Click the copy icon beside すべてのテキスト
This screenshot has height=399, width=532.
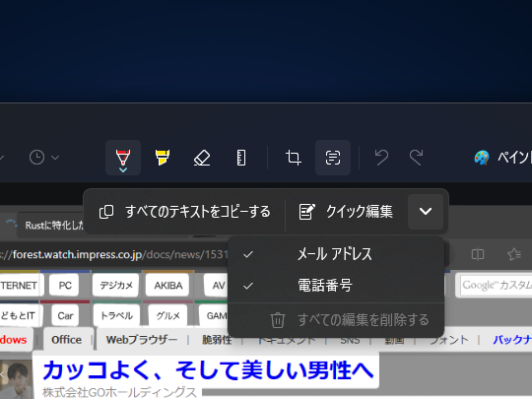click(x=106, y=212)
